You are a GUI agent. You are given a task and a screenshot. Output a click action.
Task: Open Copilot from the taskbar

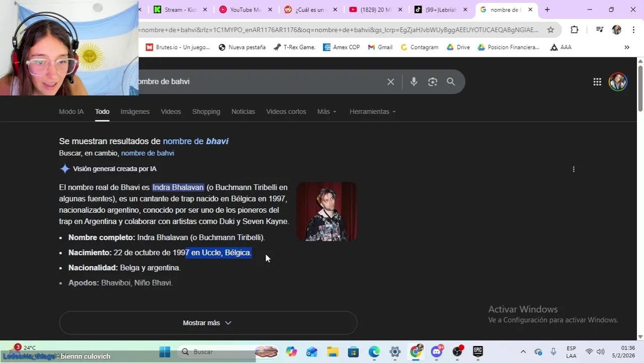click(291, 352)
